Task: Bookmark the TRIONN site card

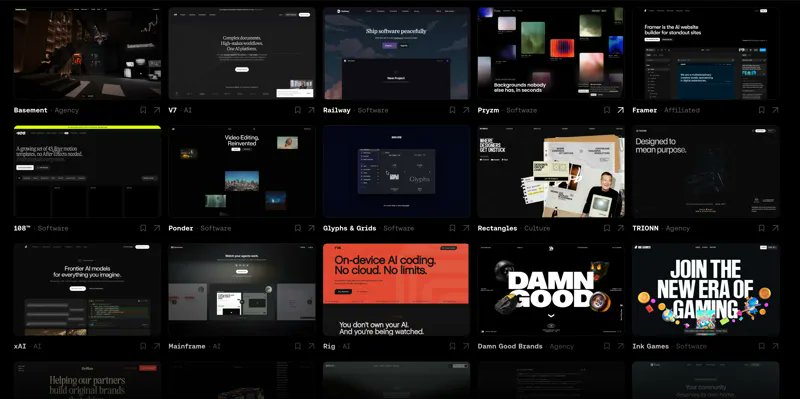Action: 762,228
